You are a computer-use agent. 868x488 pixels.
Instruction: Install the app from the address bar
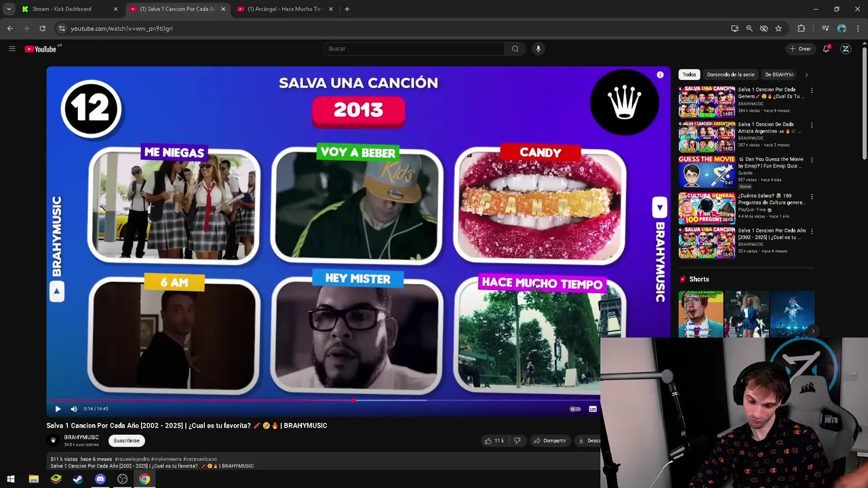pos(734,28)
